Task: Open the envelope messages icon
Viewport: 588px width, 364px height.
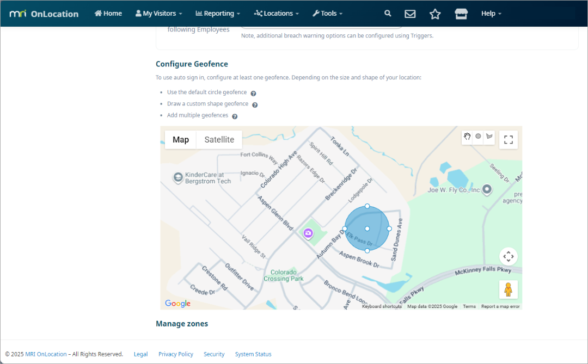Action: coord(410,14)
